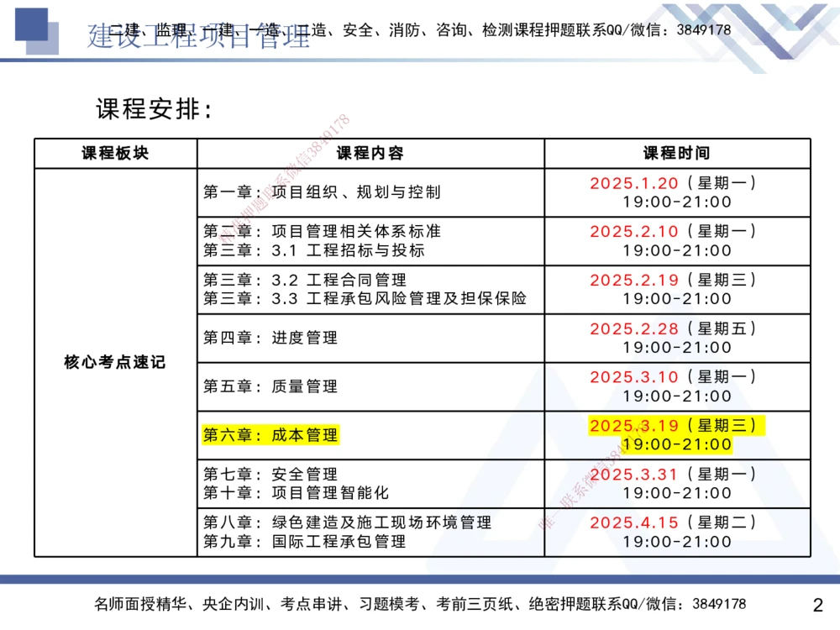The height and width of the screenshot is (630, 840).
Task: Highlight the '第六章：成本管理' row
Action: tap(272, 436)
